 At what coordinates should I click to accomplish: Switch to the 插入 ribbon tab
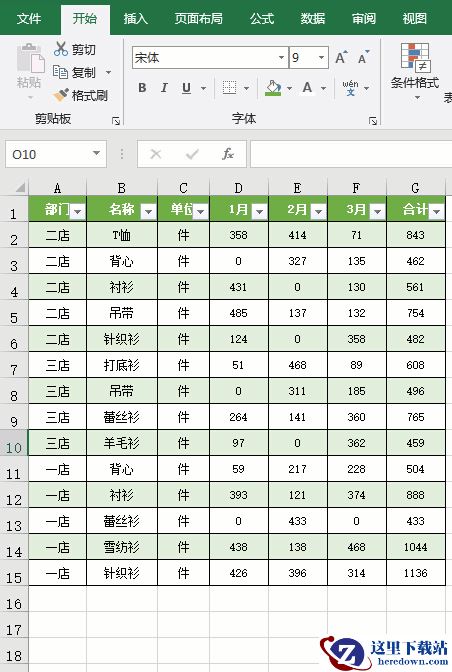click(x=135, y=18)
